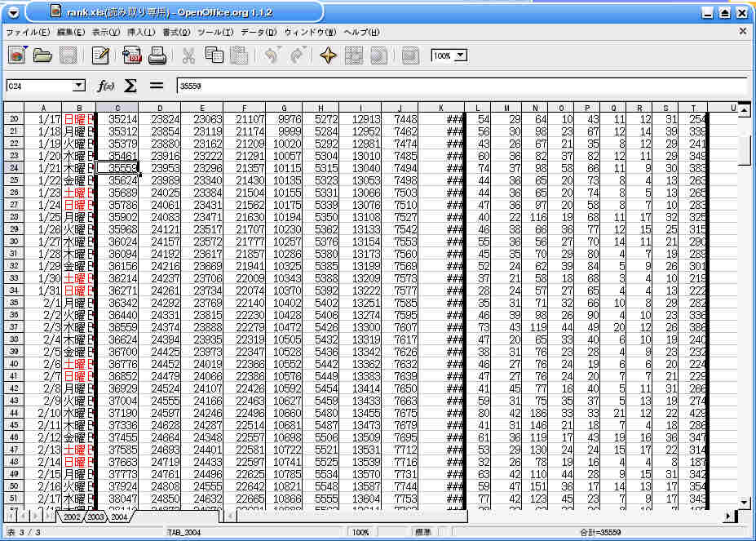Image resolution: width=756 pixels, height=541 pixels.
Task: Close document with menu bar X
Action: 742,31
